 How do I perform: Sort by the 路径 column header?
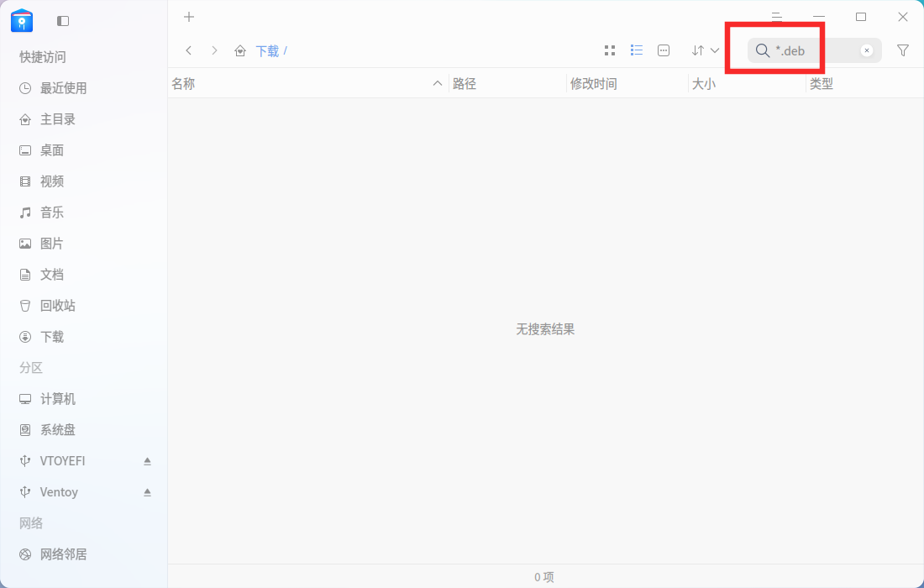tap(507, 84)
